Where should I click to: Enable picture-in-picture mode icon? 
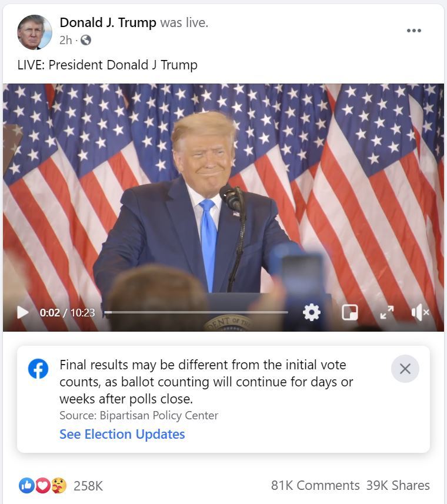(x=350, y=312)
